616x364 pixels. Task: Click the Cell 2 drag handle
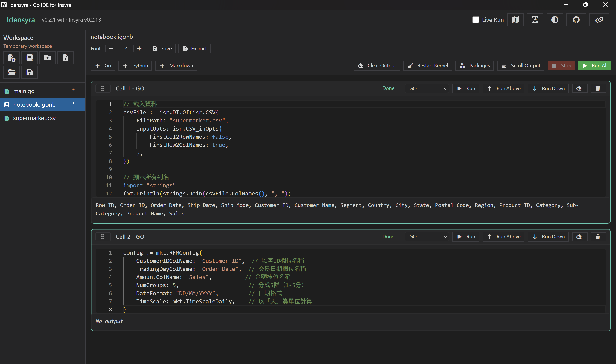point(102,237)
